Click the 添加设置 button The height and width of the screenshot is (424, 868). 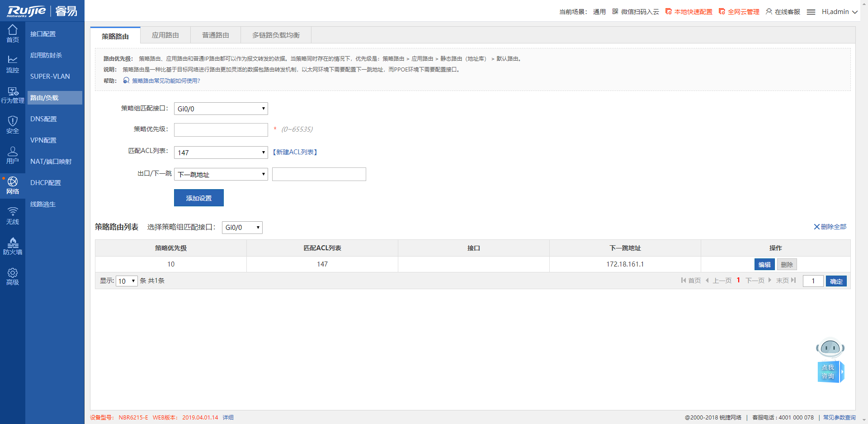[x=198, y=198]
